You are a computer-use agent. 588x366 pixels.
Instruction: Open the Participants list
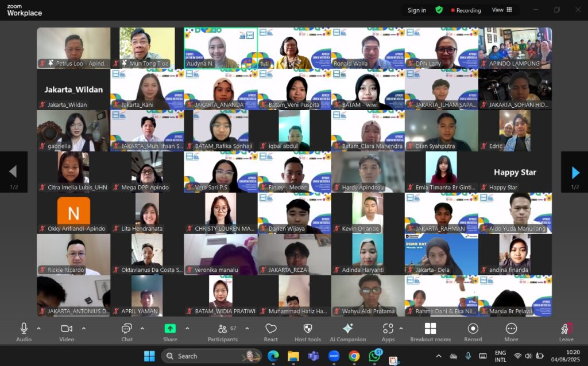pyautogui.click(x=222, y=331)
